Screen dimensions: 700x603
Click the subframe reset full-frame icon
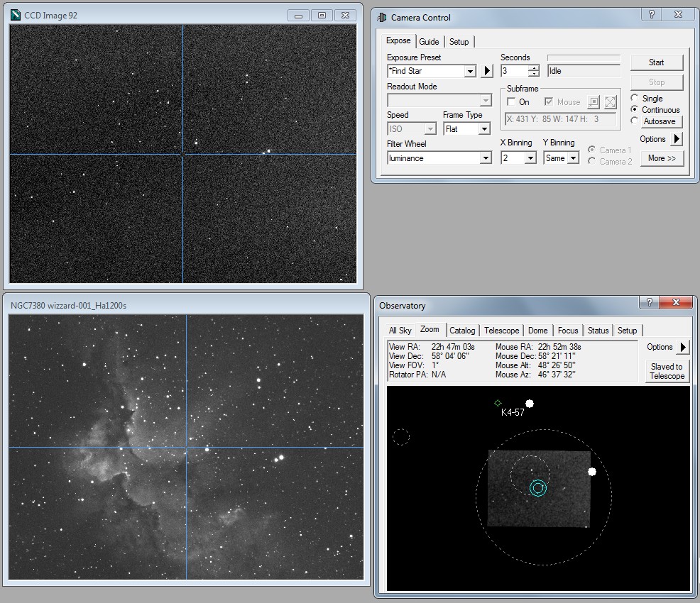611,102
